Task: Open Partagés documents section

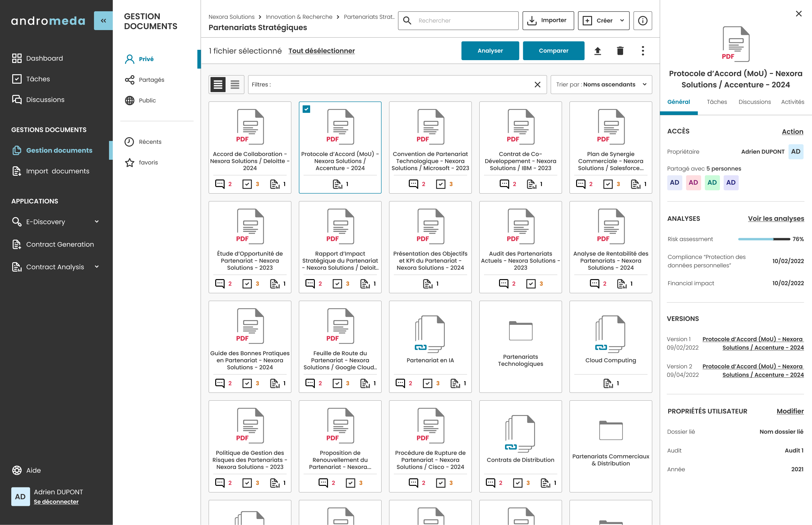Action: pyautogui.click(x=144, y=80)
